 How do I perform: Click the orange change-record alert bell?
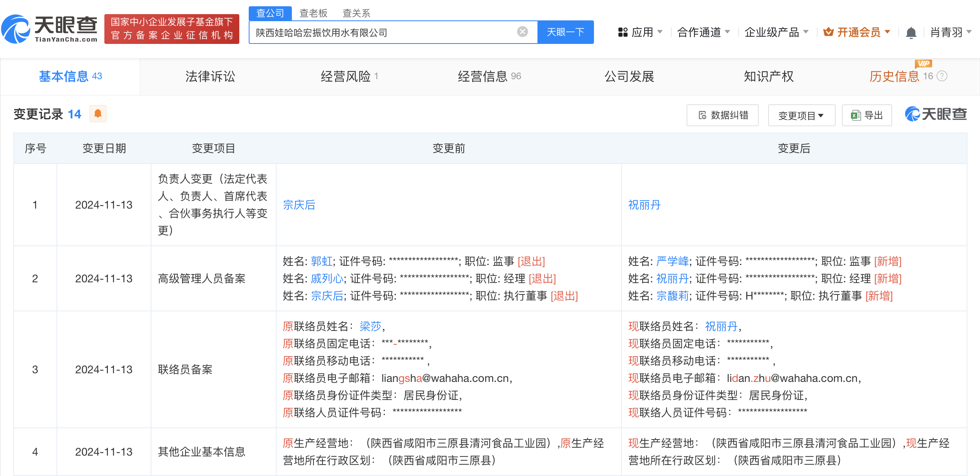click(98, 114)
